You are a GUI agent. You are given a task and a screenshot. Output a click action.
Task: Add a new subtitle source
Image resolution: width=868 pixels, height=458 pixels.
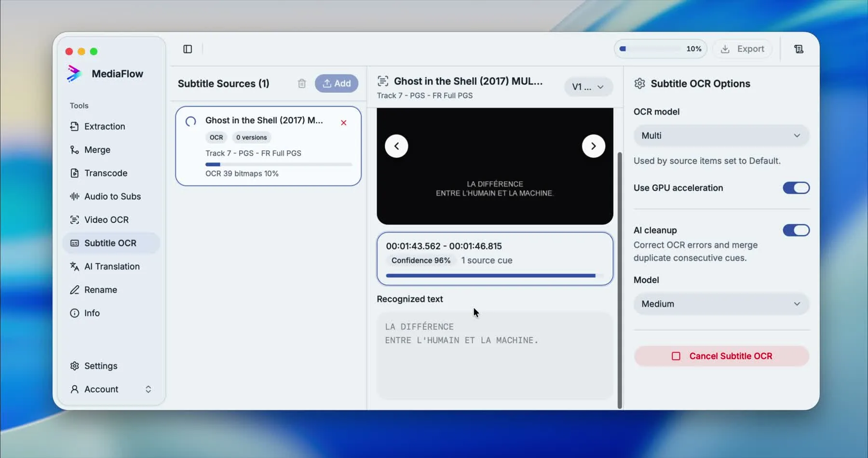[337, 83]
